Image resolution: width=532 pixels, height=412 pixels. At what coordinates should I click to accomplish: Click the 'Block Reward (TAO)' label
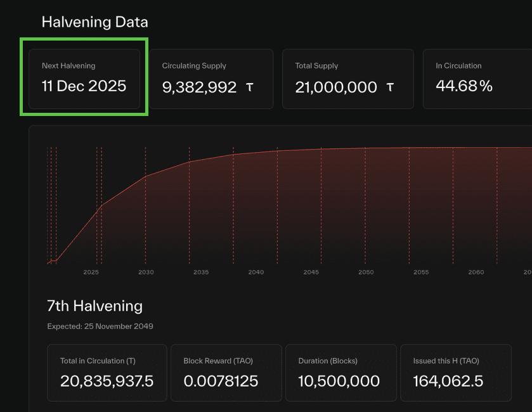(218, 361)
